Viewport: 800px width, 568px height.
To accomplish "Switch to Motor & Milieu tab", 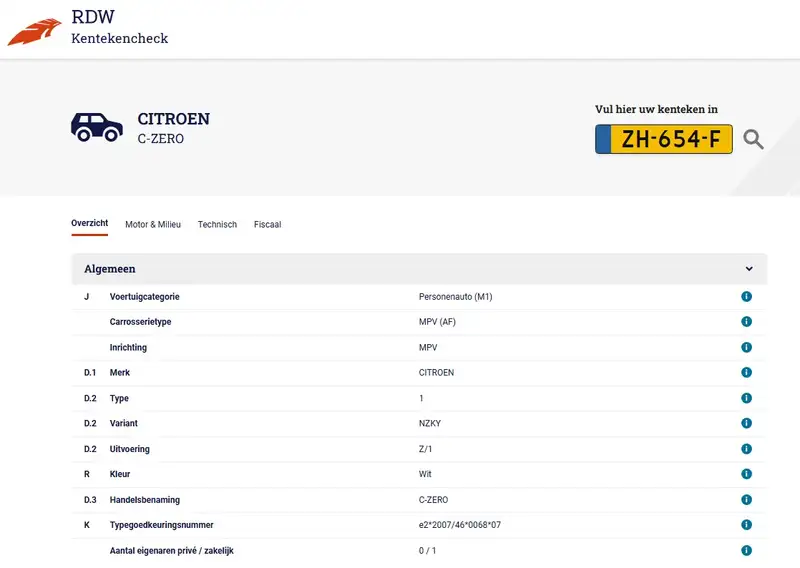I will click(153, 224).
